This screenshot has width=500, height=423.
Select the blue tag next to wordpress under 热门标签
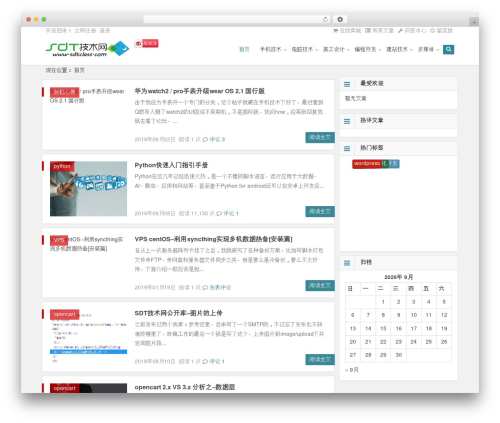[394, 164]
